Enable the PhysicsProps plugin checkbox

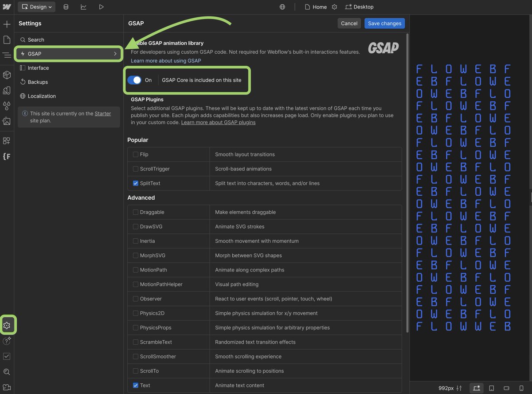pyautogui.click(x=136, y=327)
